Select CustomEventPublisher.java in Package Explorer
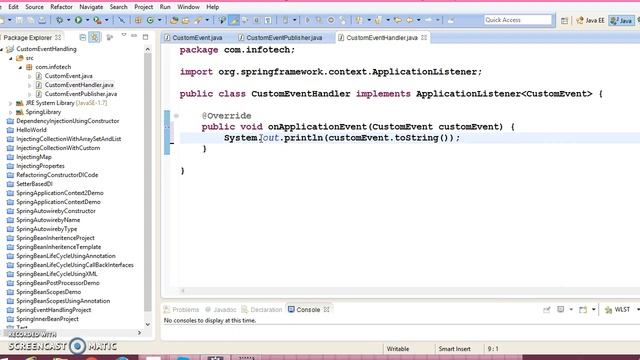Image resolution: width=640 pixels, height=360 pixels. [x=81, y=94]
